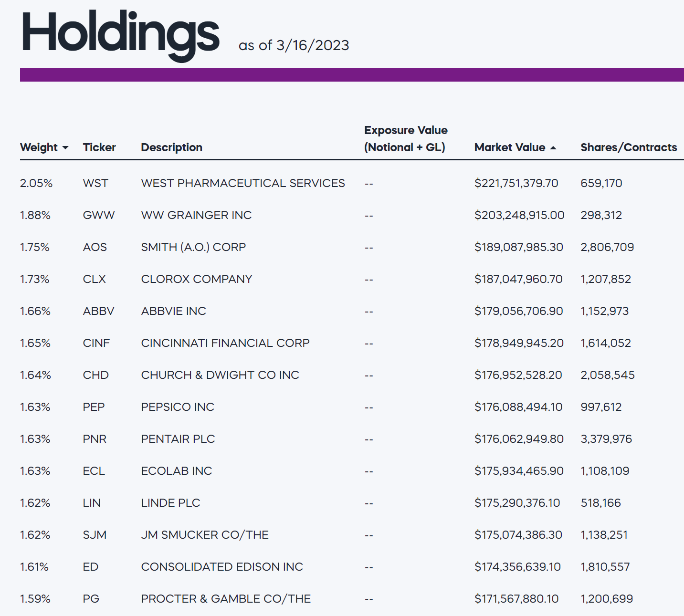Viewport: 684px width, 616px height.
Task: Click the 1.59% weight cell
Action: click(35, 599)
